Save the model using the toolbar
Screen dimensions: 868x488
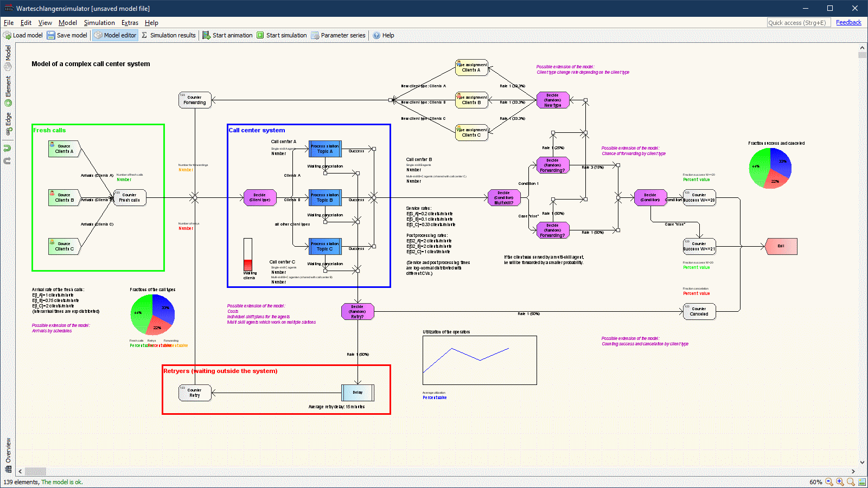point(67,35)
